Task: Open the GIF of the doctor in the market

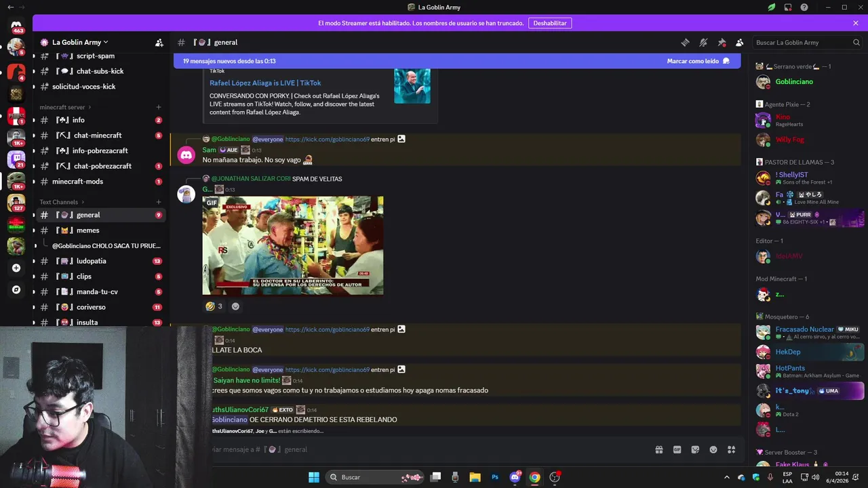Action: [292, 245]
